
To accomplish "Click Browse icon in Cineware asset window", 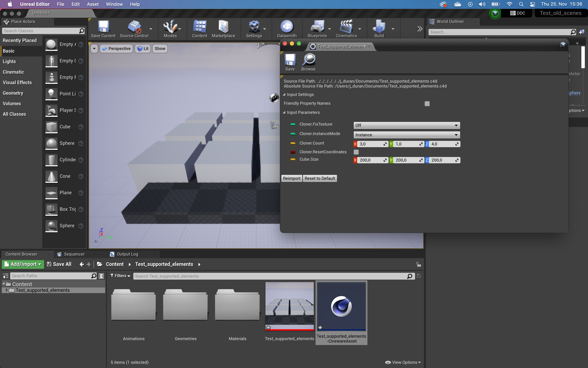I will coord(309,60).
